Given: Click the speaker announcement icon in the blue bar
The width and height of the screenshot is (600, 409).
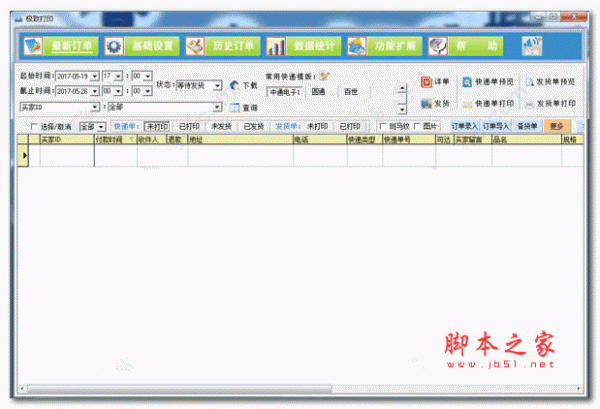Looking at the screenshot, I should point(532,46).
